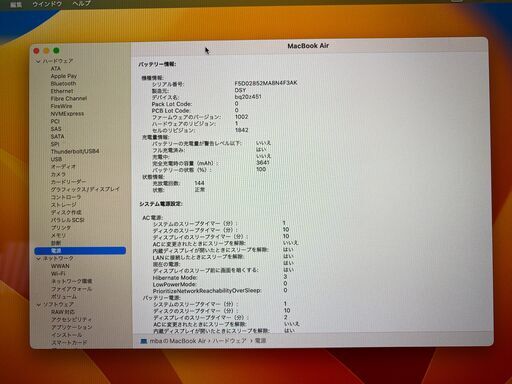The height and width of the screenshot is (384, 512).
Task: Collapse the ソフトウェア section in sidebar
Action: click(x=39, y=305)
